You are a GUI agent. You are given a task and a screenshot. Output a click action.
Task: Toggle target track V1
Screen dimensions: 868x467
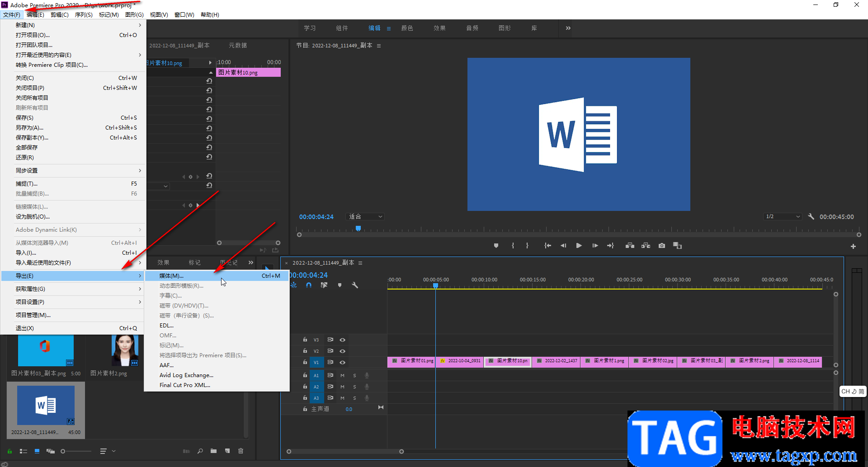coord(316,362)
